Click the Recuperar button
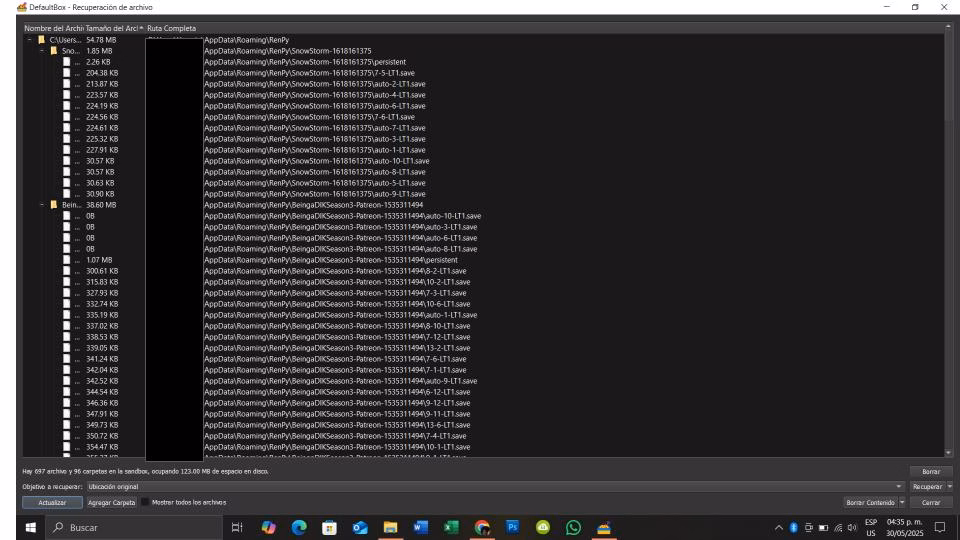This screenshot has height=540, width=960. (x=927, y=487)
